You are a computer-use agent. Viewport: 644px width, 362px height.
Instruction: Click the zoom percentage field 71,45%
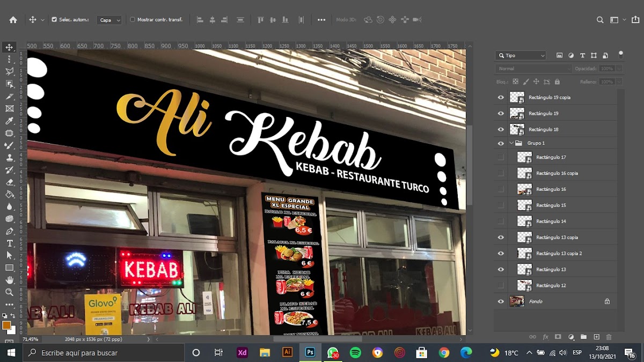click(x=30, y=339)
